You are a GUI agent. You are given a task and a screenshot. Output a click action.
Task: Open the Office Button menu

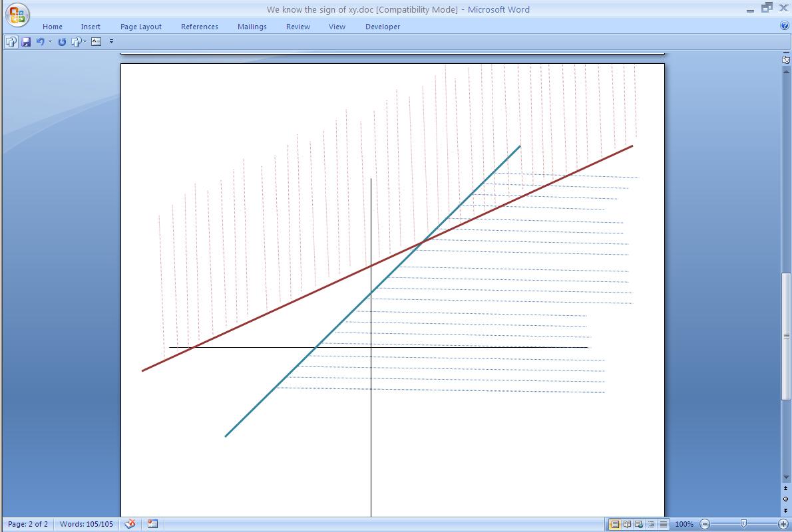(x=17, y=15)
